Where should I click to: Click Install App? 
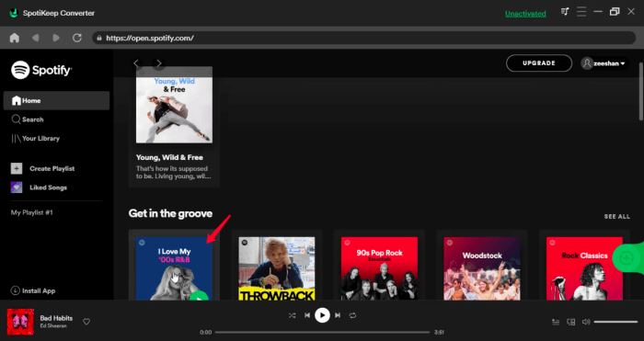33,290
